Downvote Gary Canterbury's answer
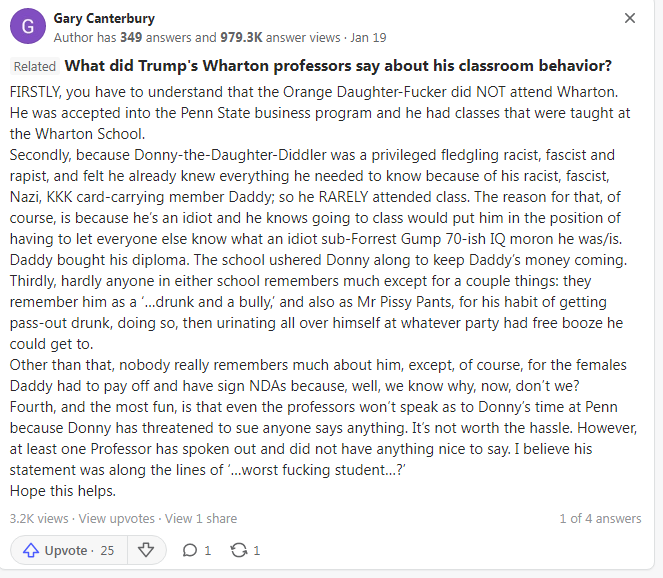Image resolution: width=663 pixels, height=578 pixels. click(146, 550)
